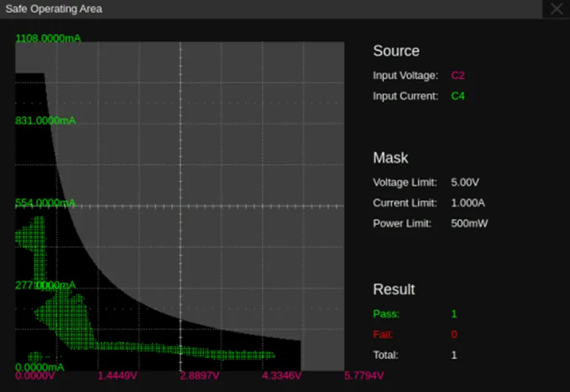Click the 5.00V voltage limit value
570x392 pixels.
tap(466, 182)
